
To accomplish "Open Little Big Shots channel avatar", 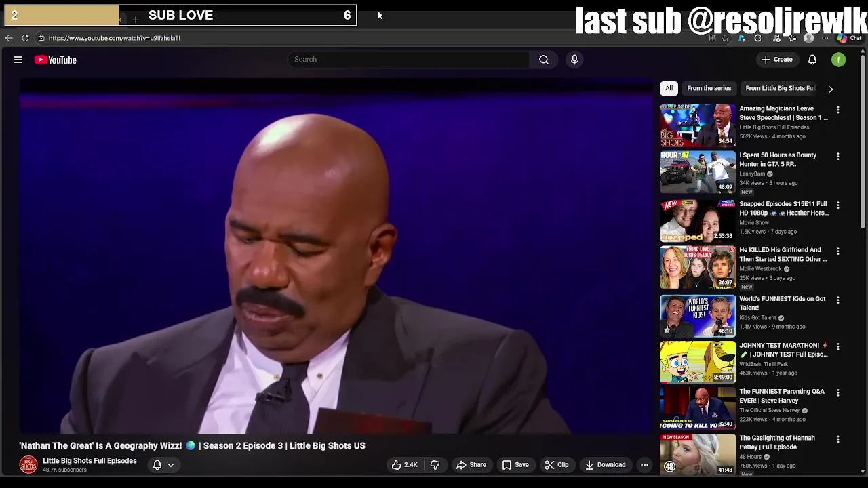I will pyautogui.click(x=28, y=464).
